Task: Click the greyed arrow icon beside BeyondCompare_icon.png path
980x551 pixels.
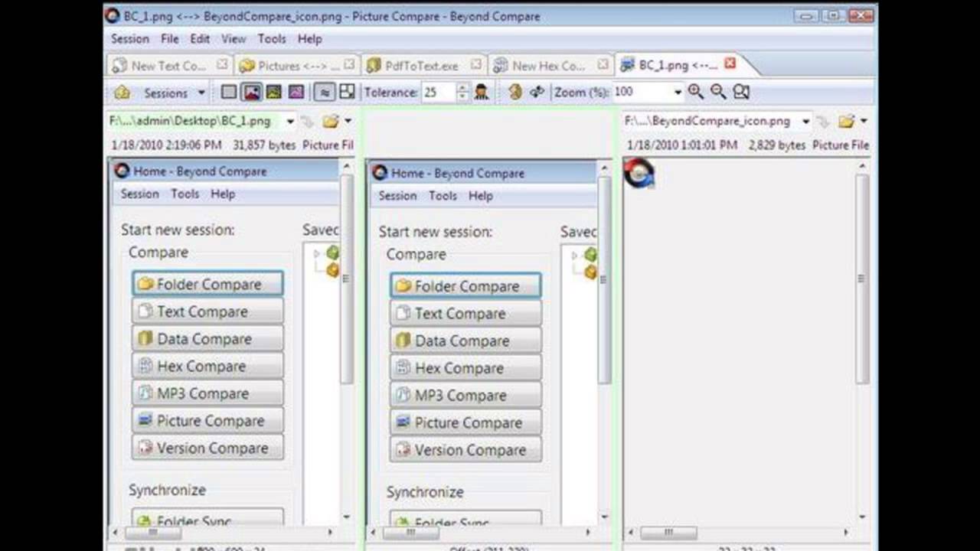Action: [824, 121]
